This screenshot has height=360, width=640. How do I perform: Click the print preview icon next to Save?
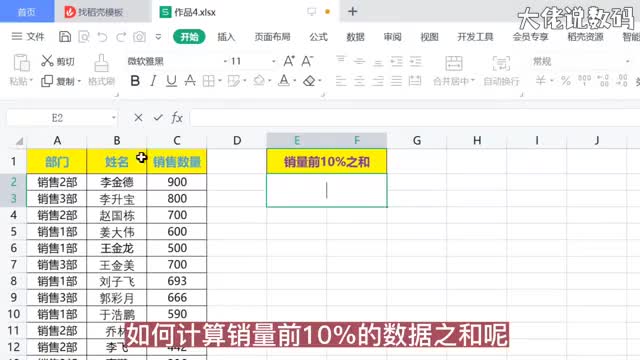84,37
